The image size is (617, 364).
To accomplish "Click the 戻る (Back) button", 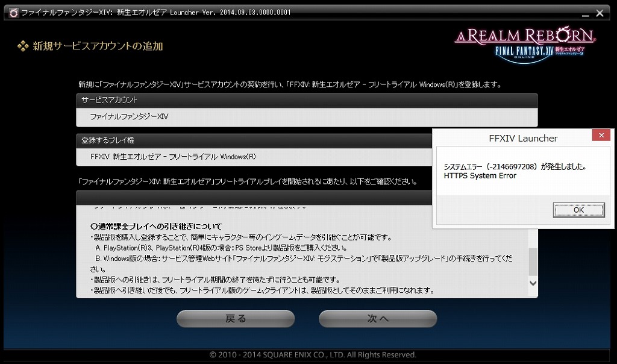I will click(x=236, y=318).
